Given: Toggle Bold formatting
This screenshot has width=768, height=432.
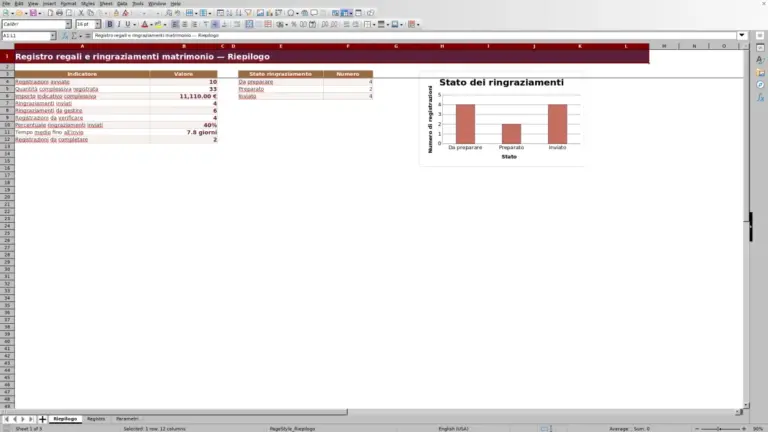Looking at the screenshot, I should pyautogui.click(x=110, y=24).
